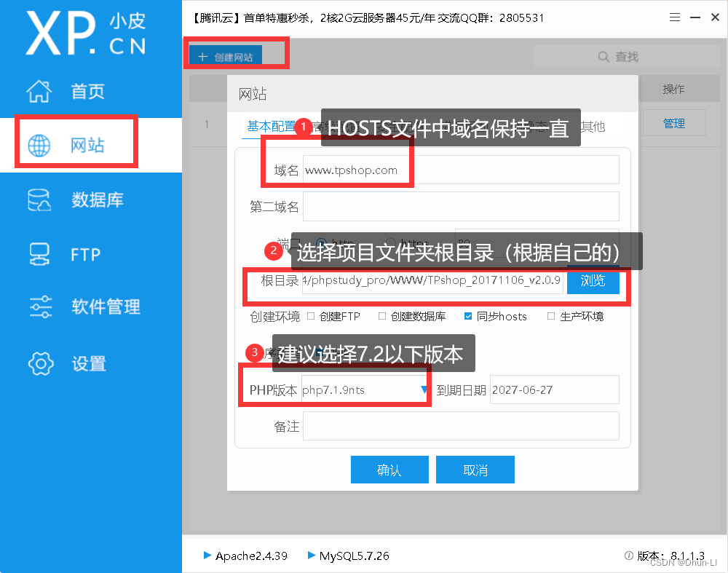The image size is (728, 573).
Task: Click the 操作 column header
Action: (x=673, y=89)
